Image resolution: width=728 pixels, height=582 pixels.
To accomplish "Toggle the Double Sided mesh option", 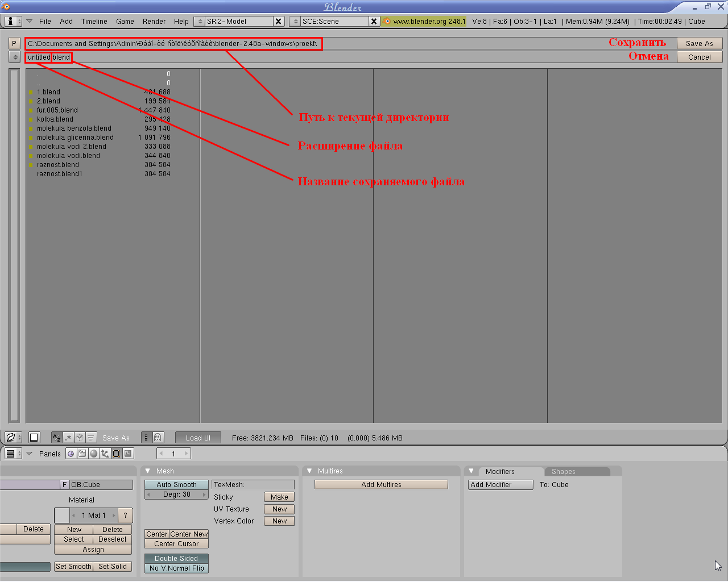I will [x=176, y=559].
